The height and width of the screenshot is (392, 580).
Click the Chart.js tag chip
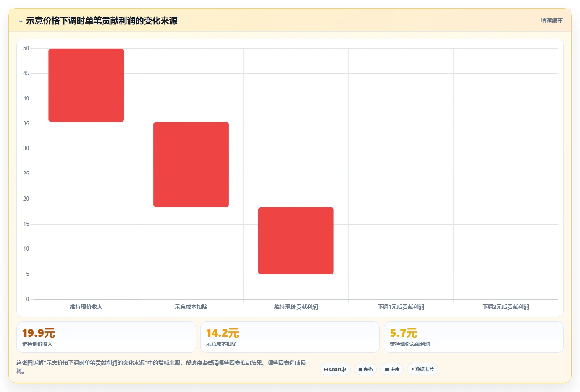click(335, 369)
